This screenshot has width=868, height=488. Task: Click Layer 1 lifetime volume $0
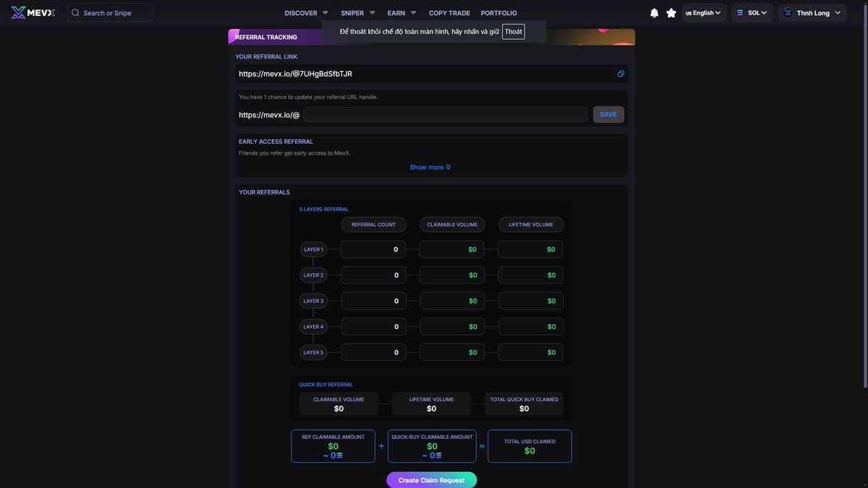pos(531,249)
